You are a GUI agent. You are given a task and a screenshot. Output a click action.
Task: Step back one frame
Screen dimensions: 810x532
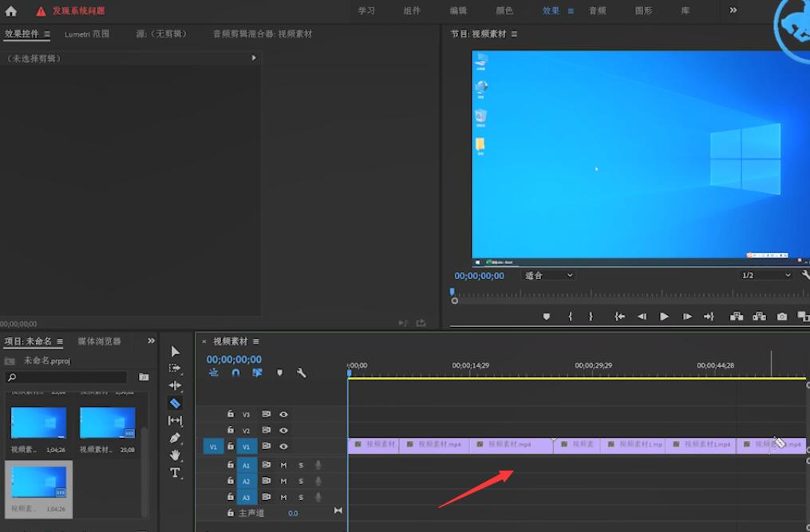pos(642,317)
